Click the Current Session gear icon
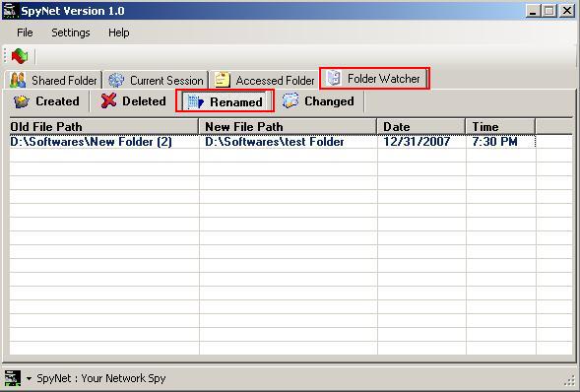This screenshot has height=392, width=580. [x=116, y=80]
